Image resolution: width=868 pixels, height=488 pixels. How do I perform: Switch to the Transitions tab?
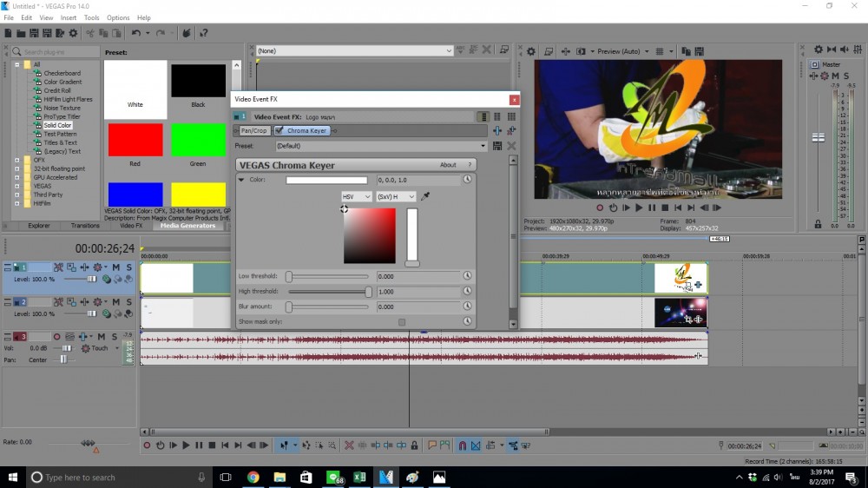pyautogui.click(x=85, y=226)
